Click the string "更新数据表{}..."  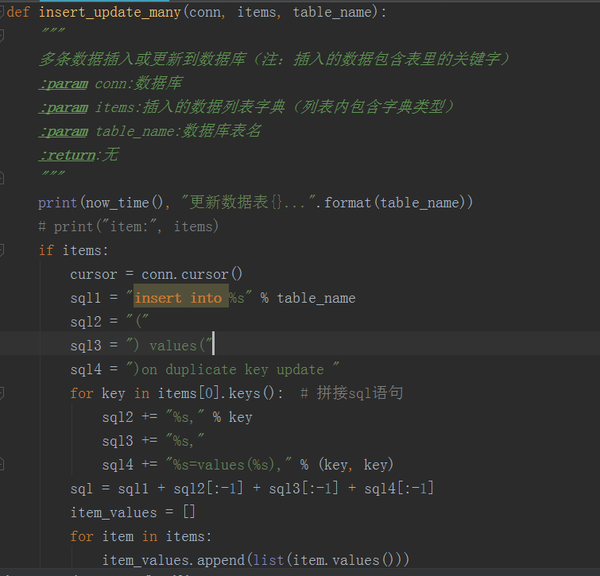point(248,202)
